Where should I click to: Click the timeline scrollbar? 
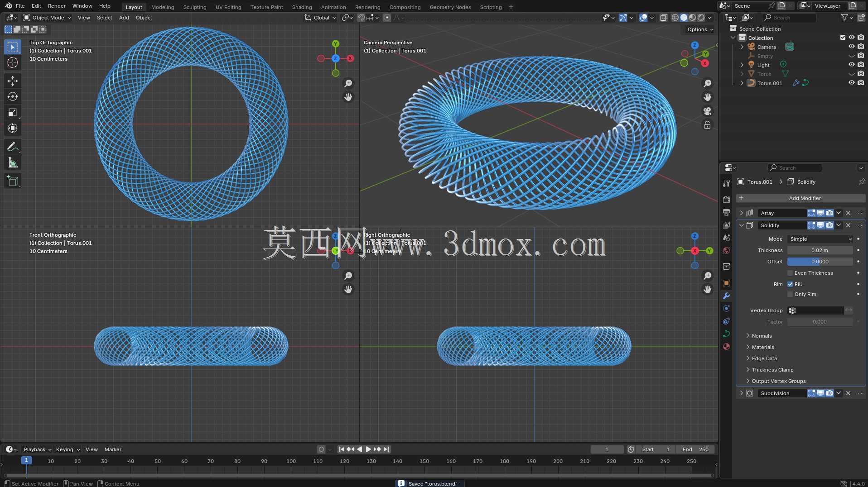point(359,475)
